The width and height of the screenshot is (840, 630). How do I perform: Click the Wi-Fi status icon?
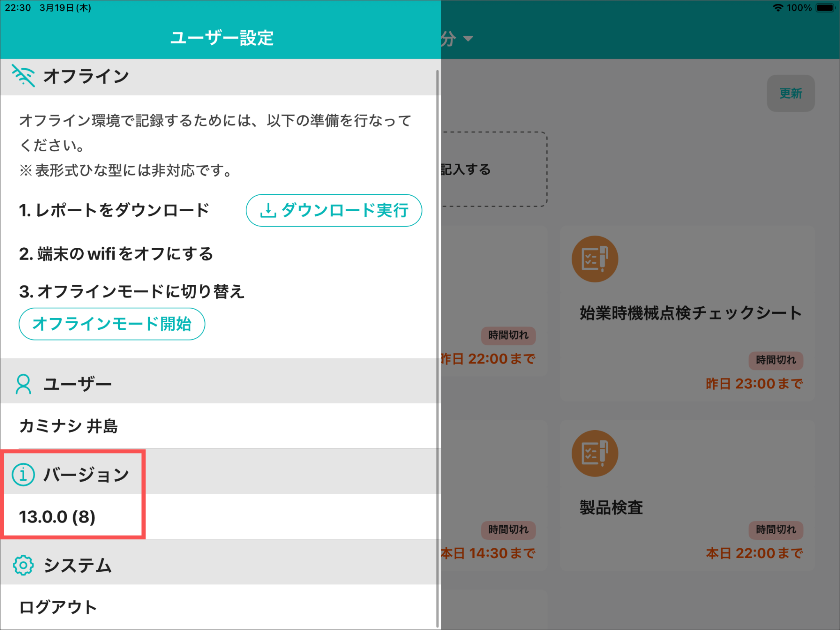778,8
